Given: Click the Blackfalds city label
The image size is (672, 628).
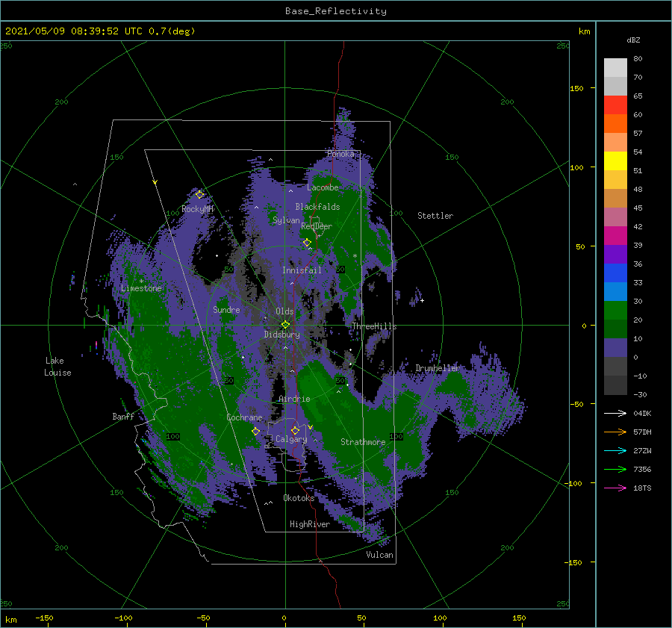Looking at the screenshot, I should coord(317,207).
